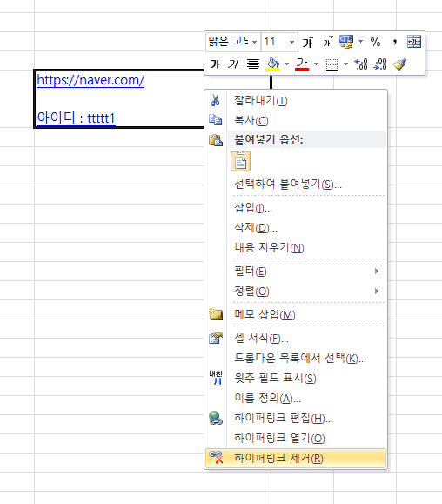Viewport: 442px width, 504px height.
Task: Click the phonetic field icon
Action: point(216,378)
